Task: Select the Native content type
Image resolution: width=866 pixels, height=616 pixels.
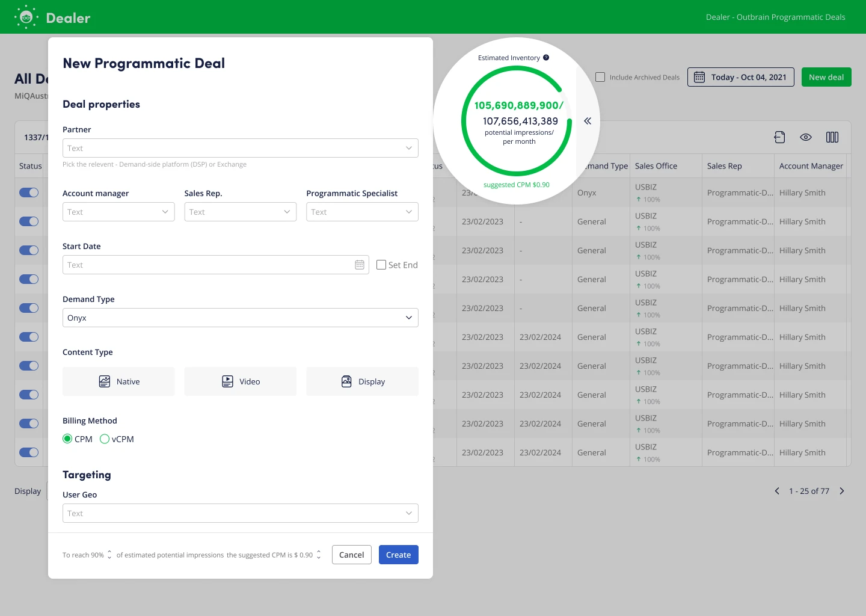Action: [118, 381]
